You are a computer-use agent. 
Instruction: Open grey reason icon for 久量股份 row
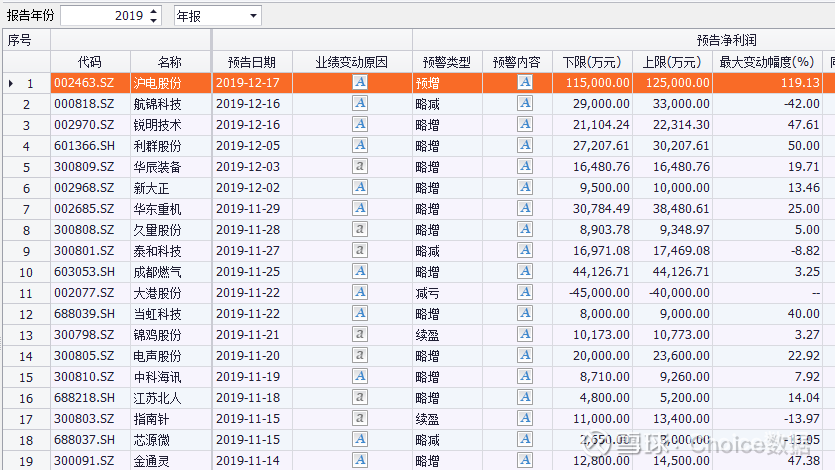[360, 229]
